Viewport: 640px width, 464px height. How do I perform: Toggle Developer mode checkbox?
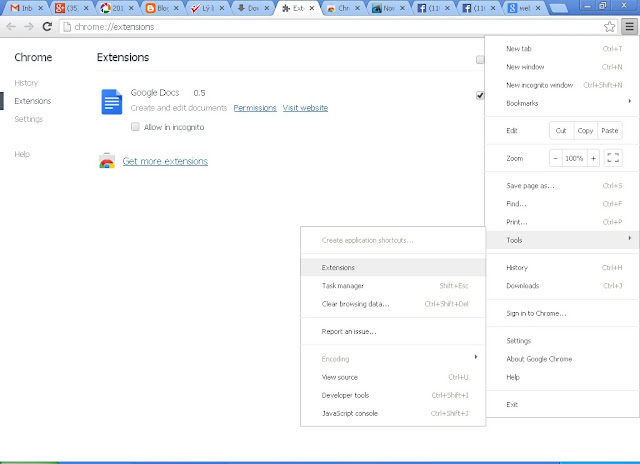pos(480,60)
